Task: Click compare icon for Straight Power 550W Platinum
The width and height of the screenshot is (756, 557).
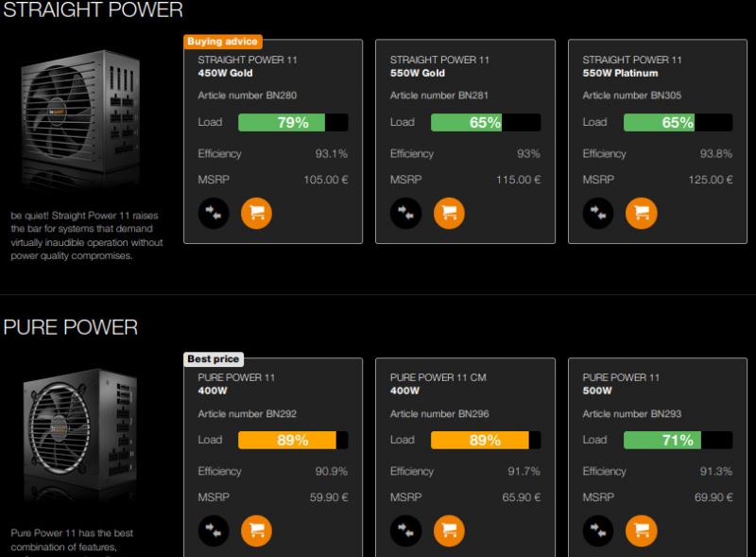Action: 598,213
